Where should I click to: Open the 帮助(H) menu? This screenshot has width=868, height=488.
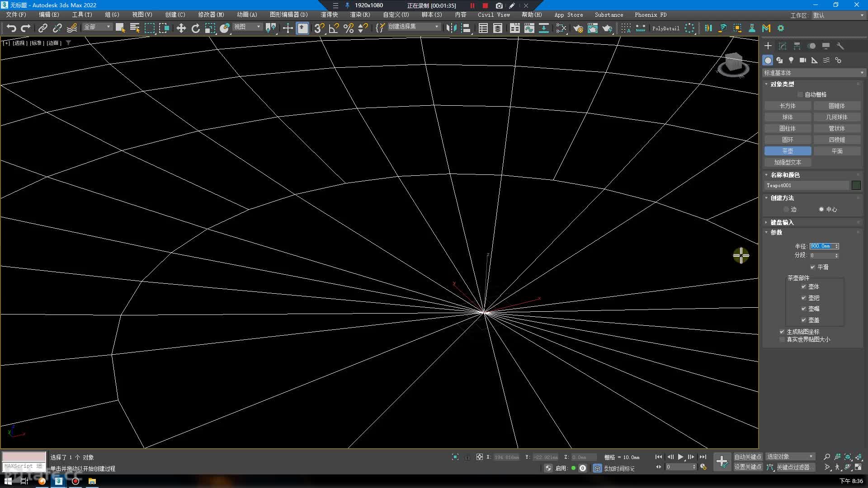click(532, 15)
